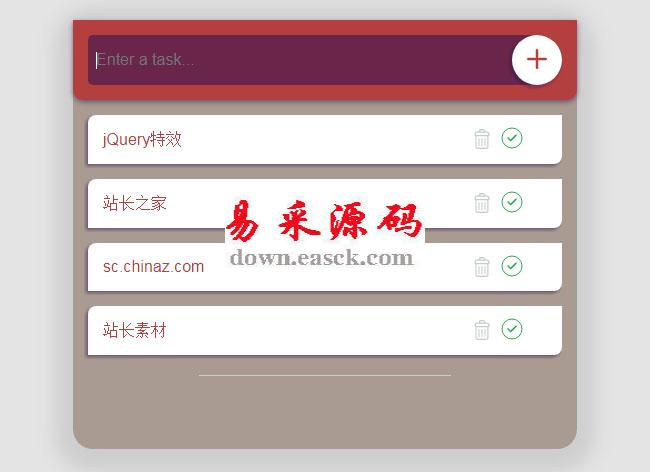Image resolution: width=650 pixels, height=472 pixels.
Task: Select the jQuery特效 task text
Action: (142, 139)
